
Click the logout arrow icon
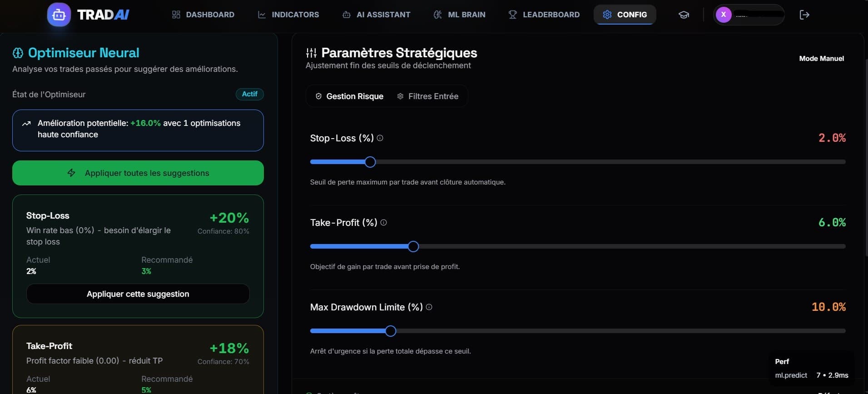[x=804, y=15]
